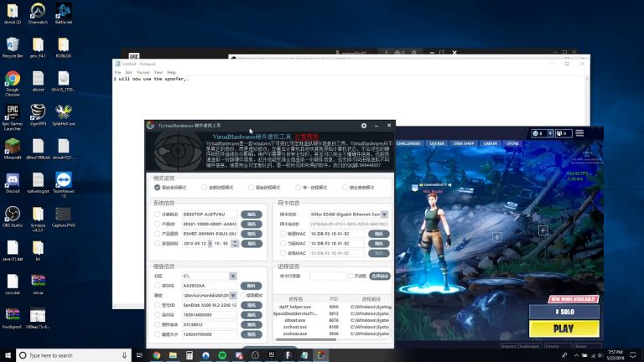Randomize the serial number AA3952AA field
Viewport: 644px width, 362px height.
[252, 286]
